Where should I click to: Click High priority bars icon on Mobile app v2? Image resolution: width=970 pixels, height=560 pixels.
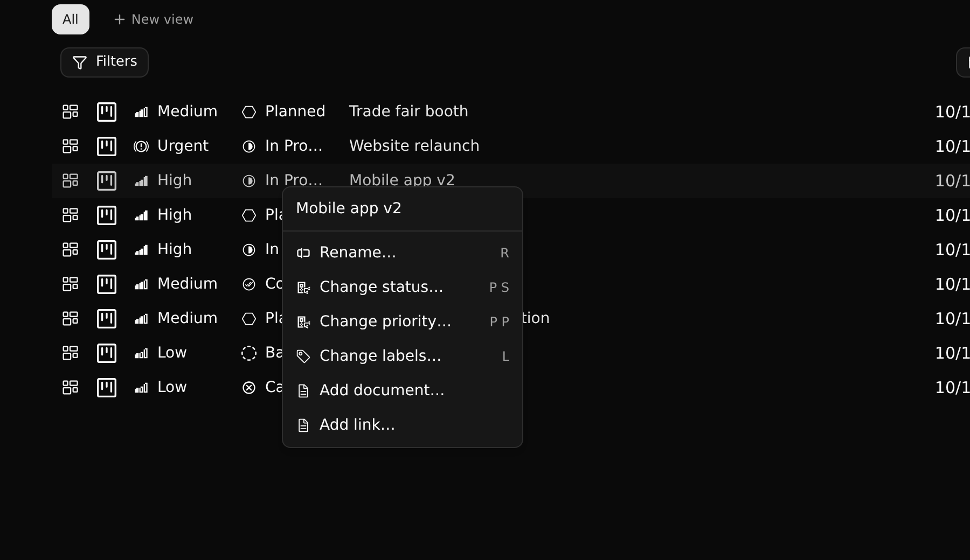tap(141, 181)
